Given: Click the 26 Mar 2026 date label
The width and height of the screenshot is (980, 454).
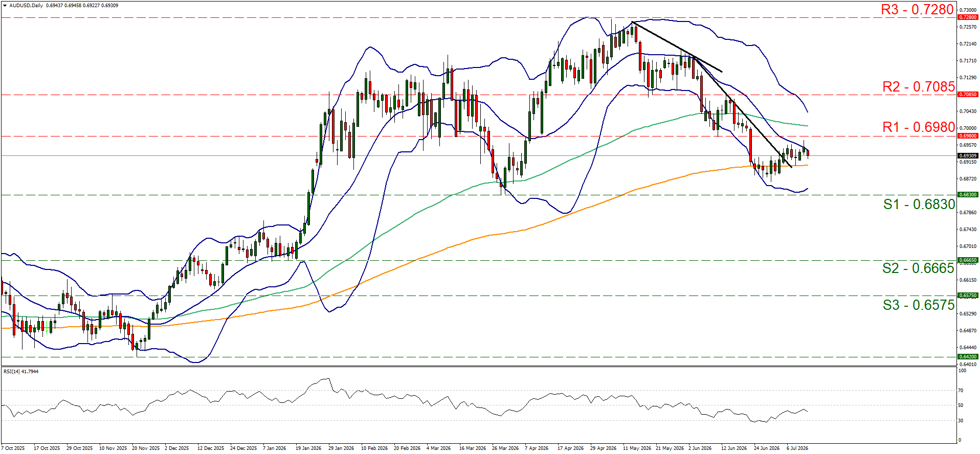Looking at the screenshot, I should (x=505, y=448).
